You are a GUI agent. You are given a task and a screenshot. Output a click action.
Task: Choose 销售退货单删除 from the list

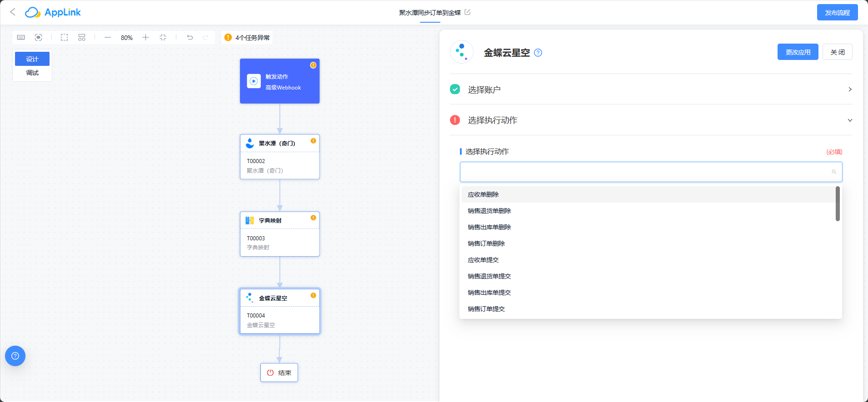pyautogui.click(x=649, y=211)
